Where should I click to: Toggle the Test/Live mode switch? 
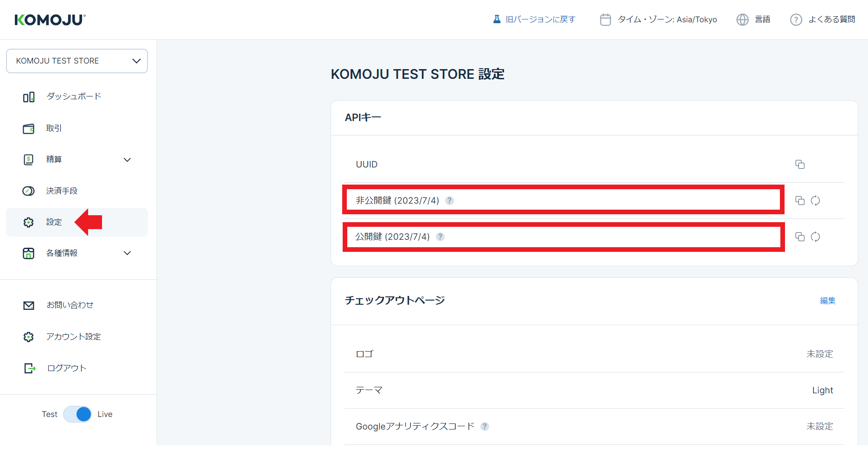pos(77,414)
